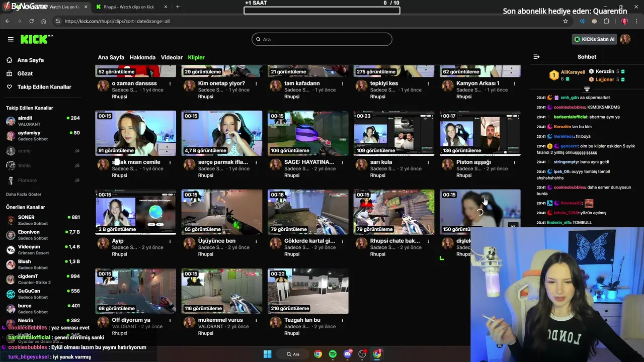Open a new browser tab
This screenshot has height=362, width=644.
pyautogui.click(x=178, y=7)
